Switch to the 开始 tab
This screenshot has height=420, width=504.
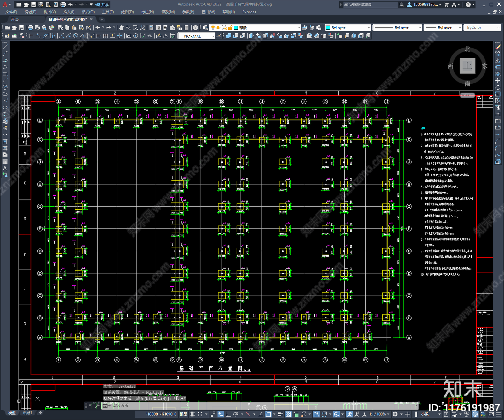pyautogui.click(x=15, y=20)
